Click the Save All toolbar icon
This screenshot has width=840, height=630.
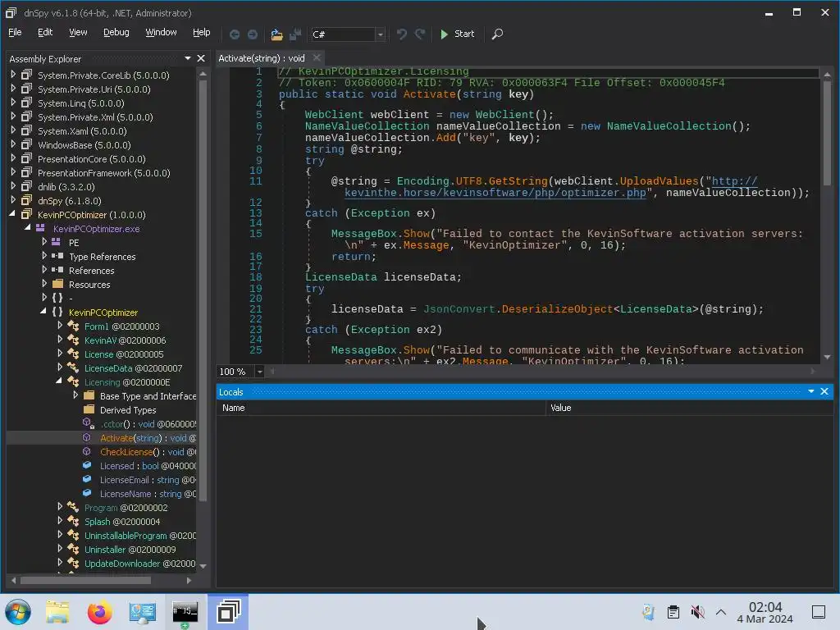(295, 34)
